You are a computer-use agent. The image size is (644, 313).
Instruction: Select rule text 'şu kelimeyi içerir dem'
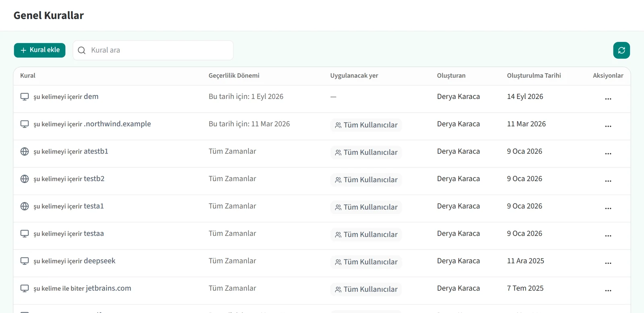pyautogui.click(x=66, y=97)
